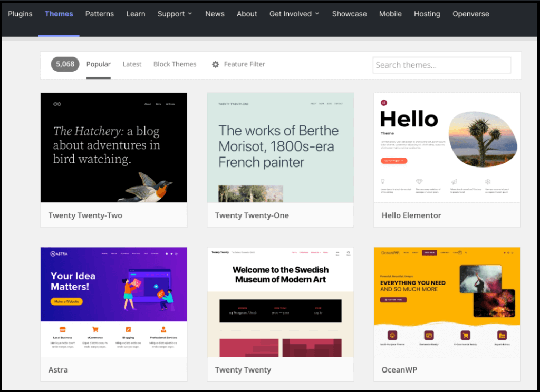Open the Learn navigation link

point(136,14)
